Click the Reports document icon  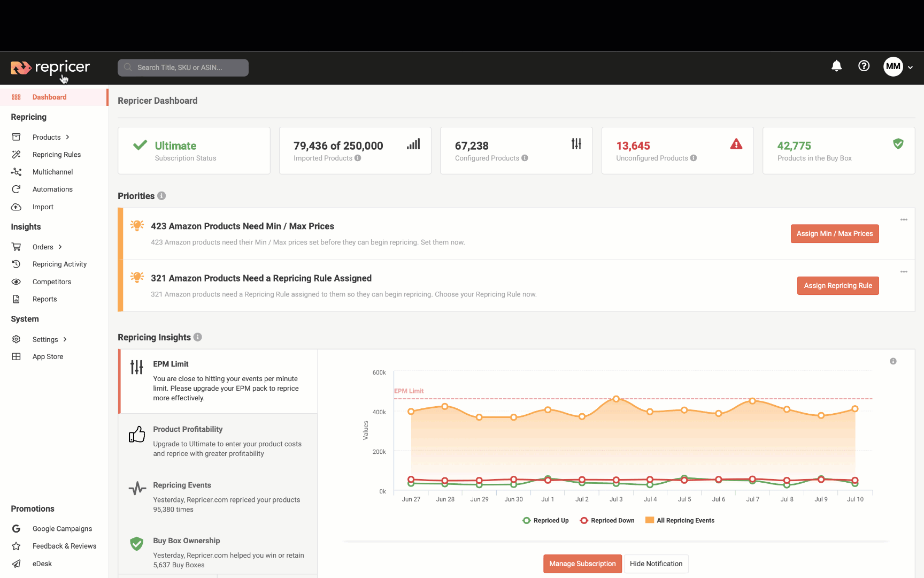pos(16,299)
